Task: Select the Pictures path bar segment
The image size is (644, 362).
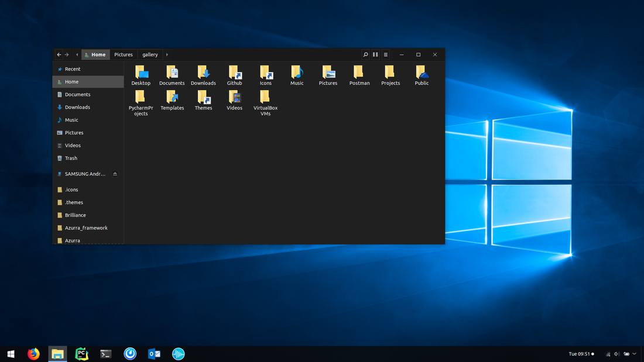Action: (124, 54)
